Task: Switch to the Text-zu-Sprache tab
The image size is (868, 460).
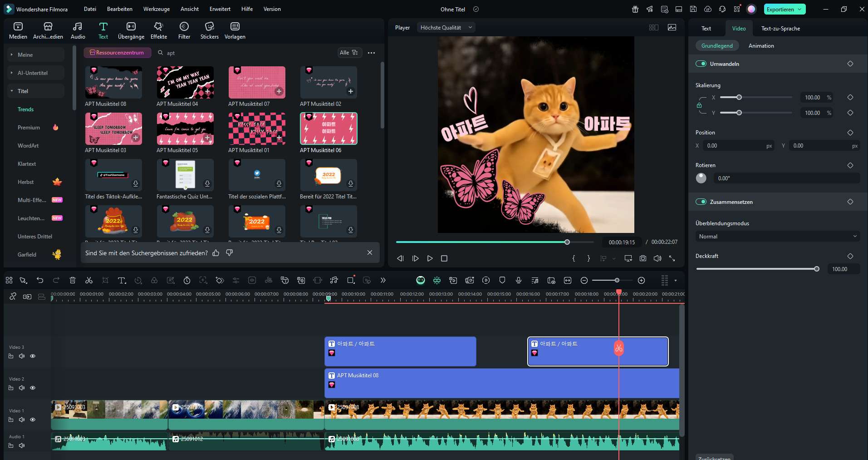Action: coord(780,28)
